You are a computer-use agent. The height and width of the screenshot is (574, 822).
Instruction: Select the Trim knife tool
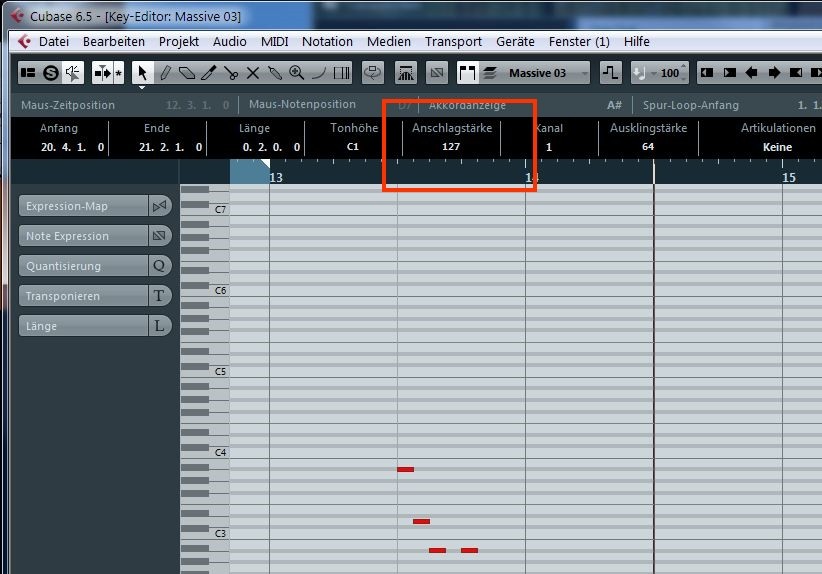point(209,73)
